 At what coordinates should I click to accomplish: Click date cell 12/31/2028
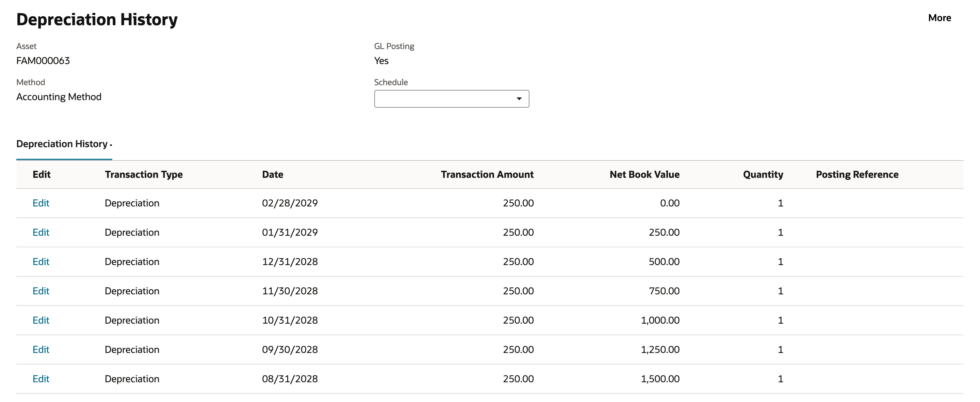click(290, 262)
